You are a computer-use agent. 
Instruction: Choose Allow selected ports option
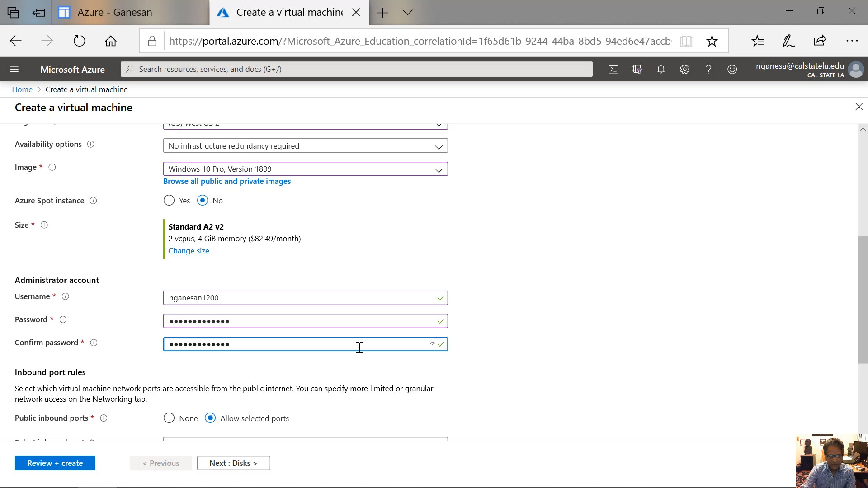tap(210, 418)
